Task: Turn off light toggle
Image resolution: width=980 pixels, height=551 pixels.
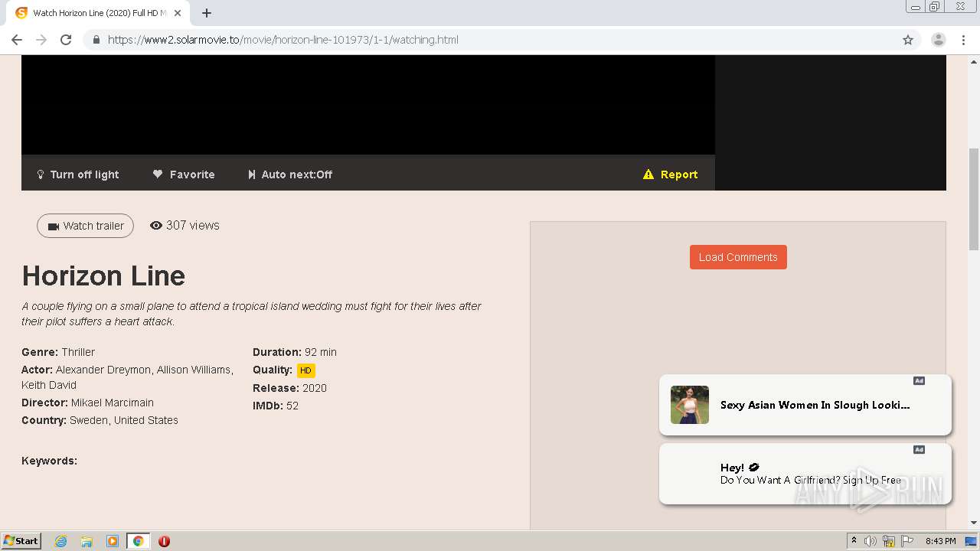Action: click(x=78, y=174)
